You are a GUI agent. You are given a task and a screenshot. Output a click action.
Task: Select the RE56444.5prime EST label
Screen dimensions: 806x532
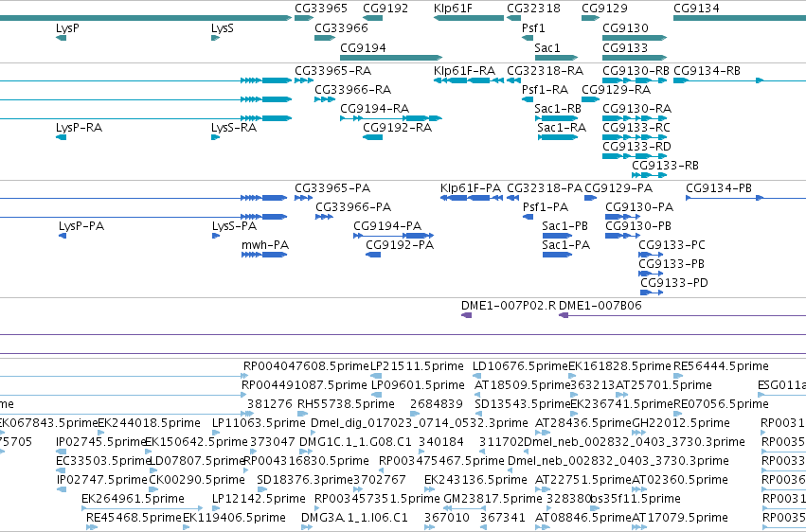721,366
